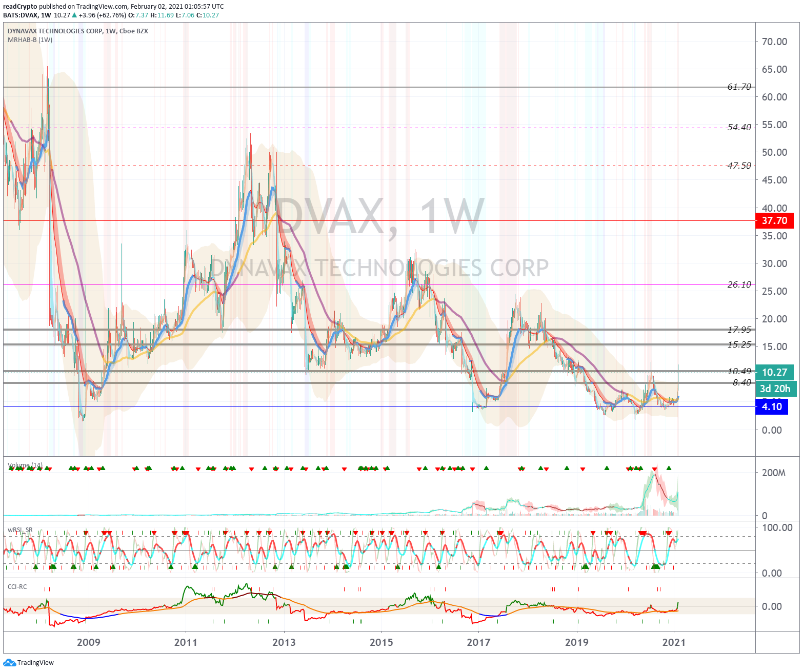This screenshot has width=803, height=672.
Task: Click the 2017 label on time axis
Action: click(x=478, y=642)
